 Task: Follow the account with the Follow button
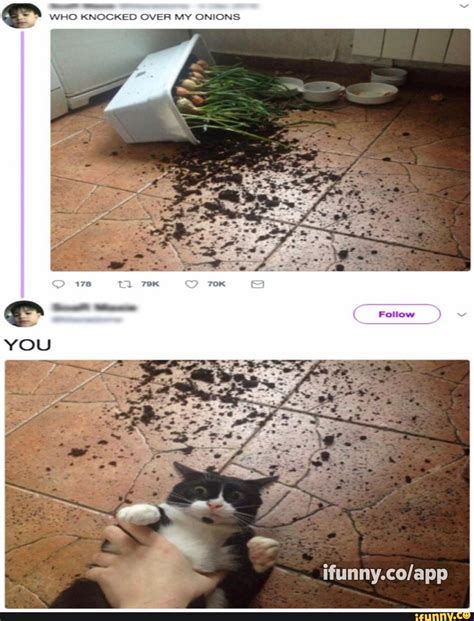(x=396, y=314)
